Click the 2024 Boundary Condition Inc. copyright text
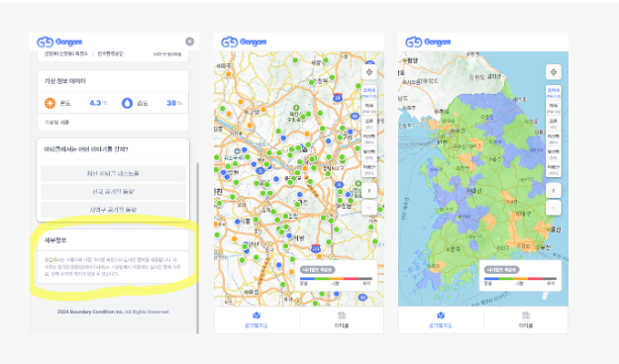Viewport: 619px width, 364px height. (113, 312)
